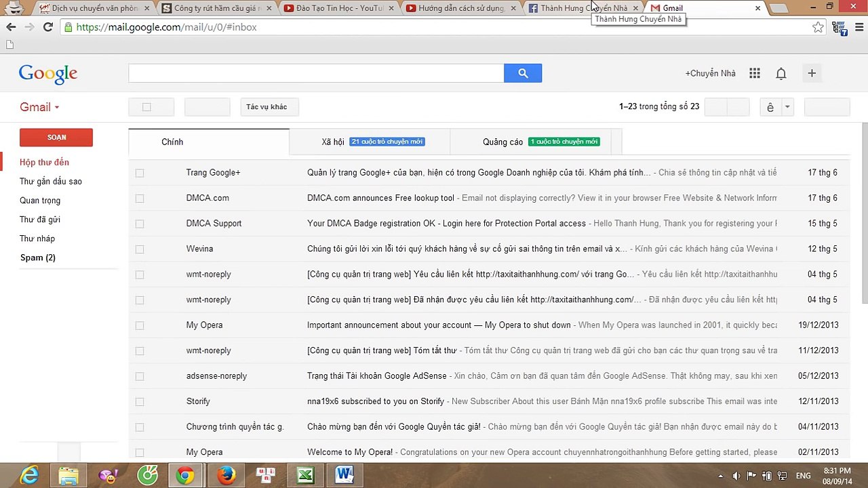Switch to Chrome in the taskbar
The image size is (868, 488).
click(185, 476)
